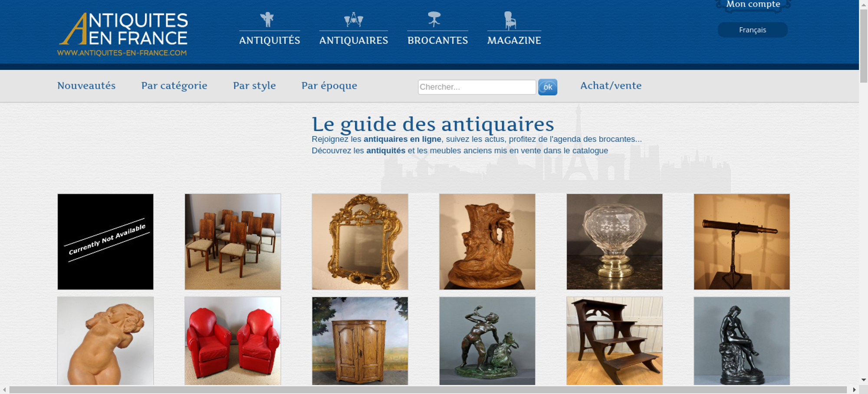The image size is (868, 394).
Task: Click the scroll left arrow at bottom
Action: pos(4,390)
